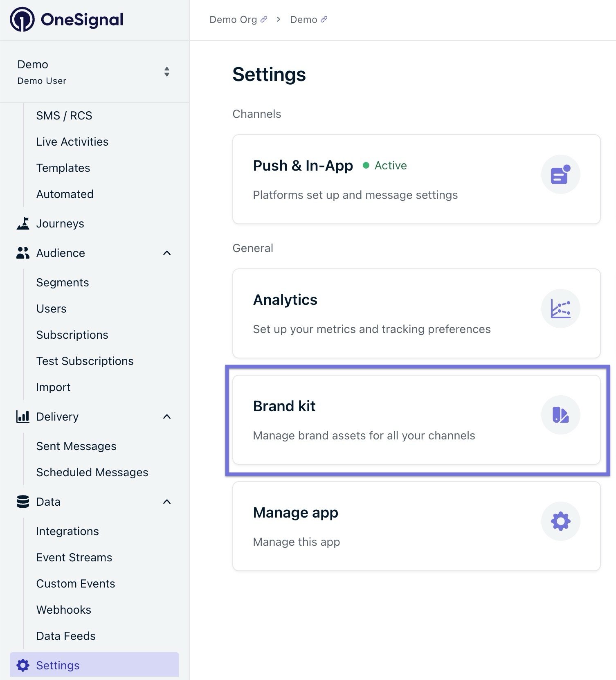Open the Brand kit card
The width and height of the screenshot is (616, 680).
click(x=416, y=420)
